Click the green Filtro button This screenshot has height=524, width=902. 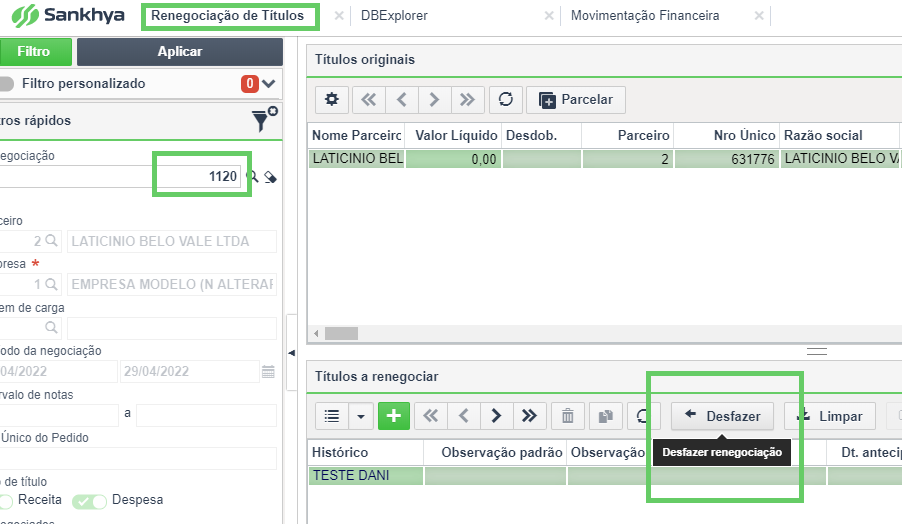pos(35,52)
